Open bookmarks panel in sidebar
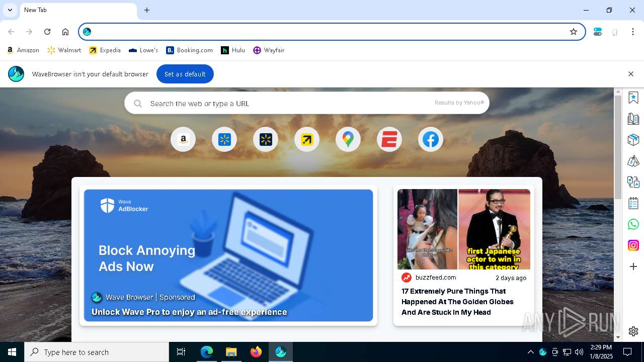 point(633,98)
